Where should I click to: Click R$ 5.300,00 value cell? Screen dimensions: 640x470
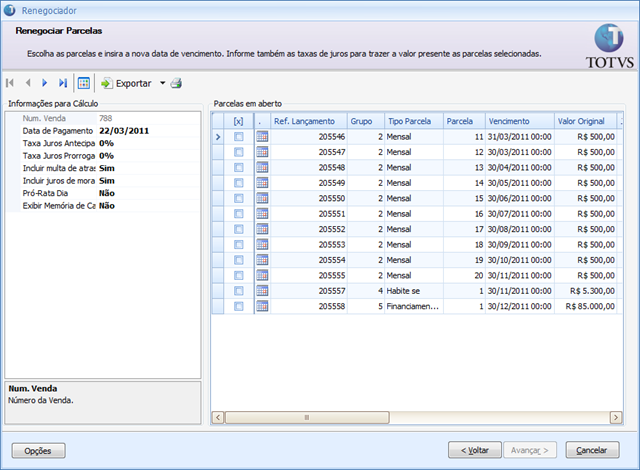click(x=585, y=291)
